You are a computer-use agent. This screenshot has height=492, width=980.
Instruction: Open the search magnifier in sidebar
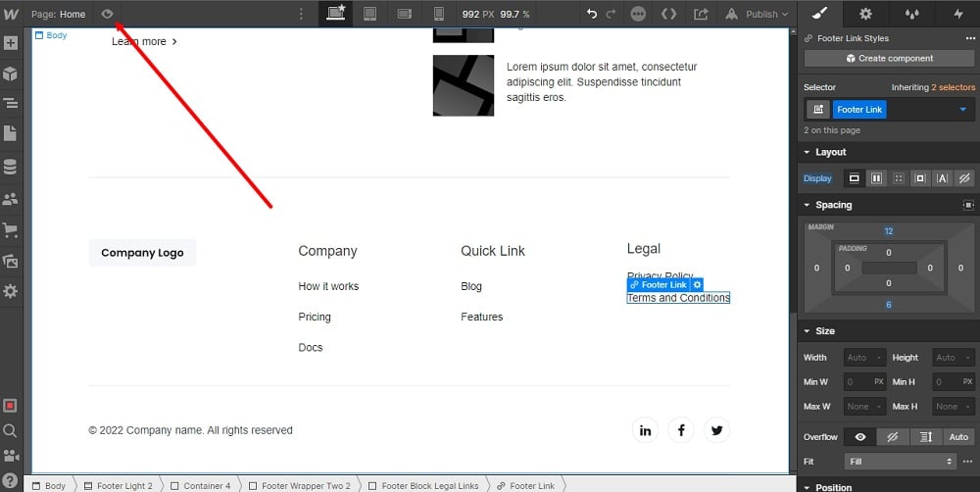click(x=11, y=430)
